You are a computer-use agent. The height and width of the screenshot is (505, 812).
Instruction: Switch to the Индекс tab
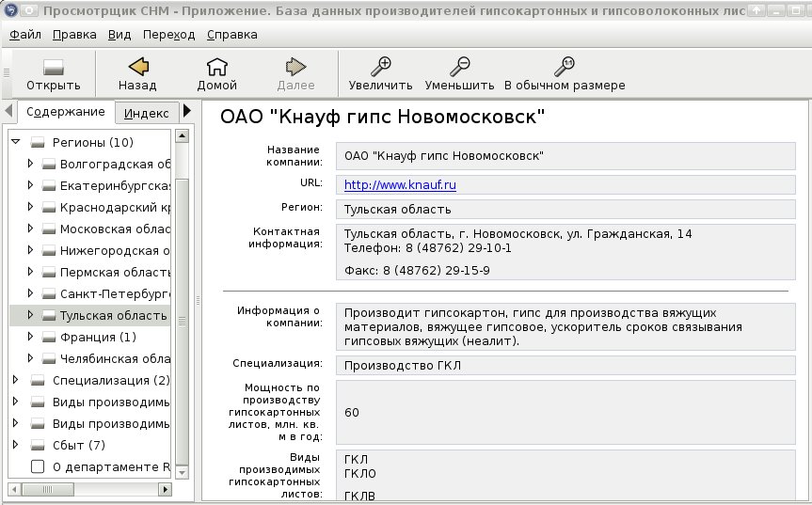click(147, 113)
